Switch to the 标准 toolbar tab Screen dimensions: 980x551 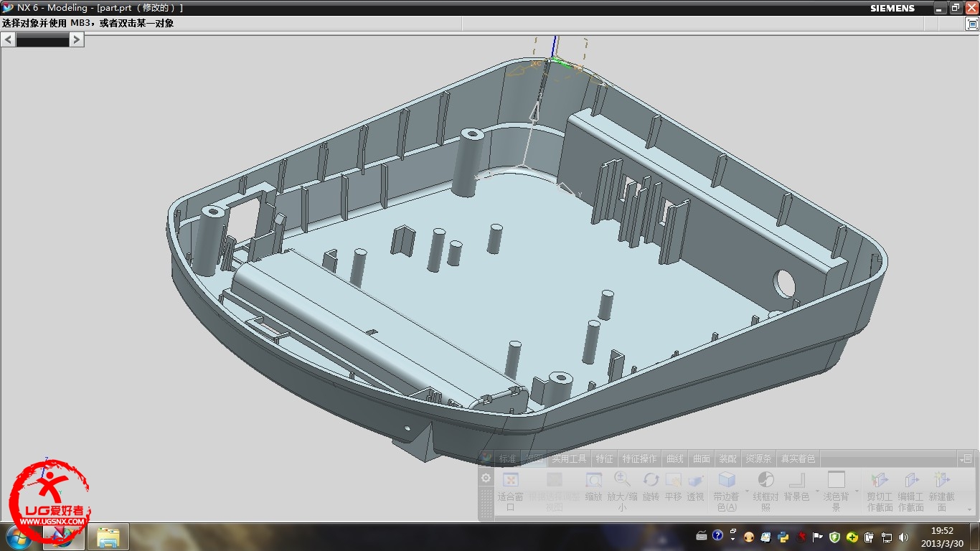(508, 458)
